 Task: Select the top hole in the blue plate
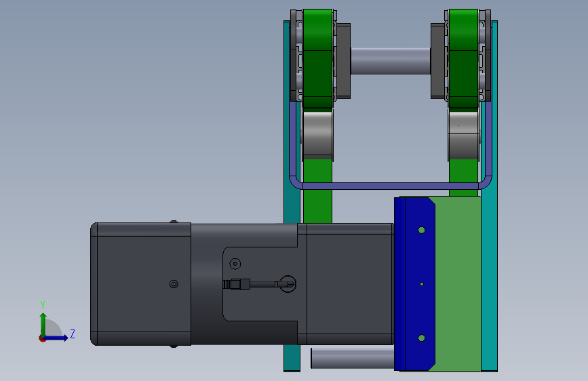pos(421,230)
